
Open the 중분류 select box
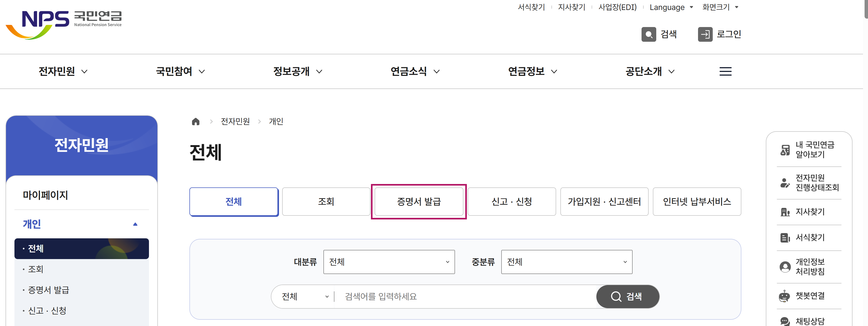566,262
